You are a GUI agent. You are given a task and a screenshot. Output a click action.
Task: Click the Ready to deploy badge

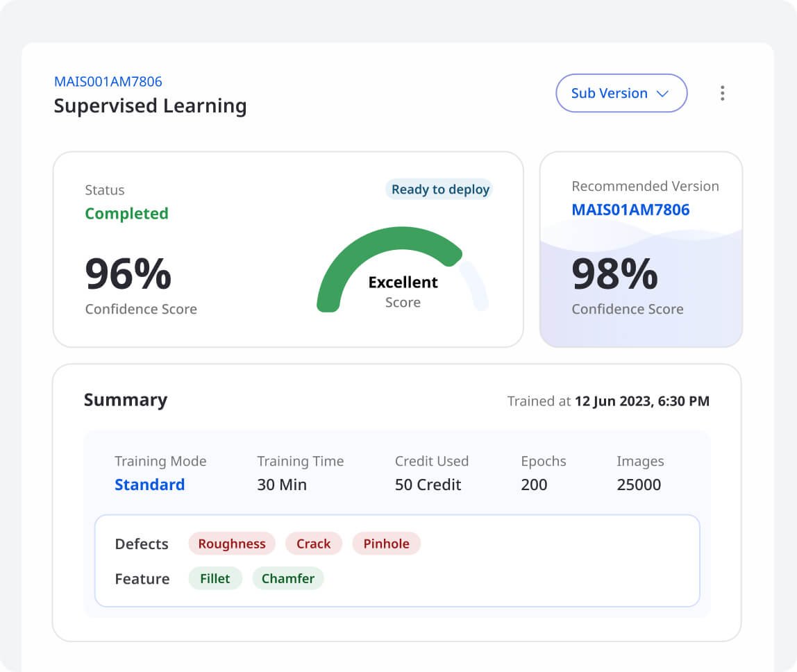[440, 190]
